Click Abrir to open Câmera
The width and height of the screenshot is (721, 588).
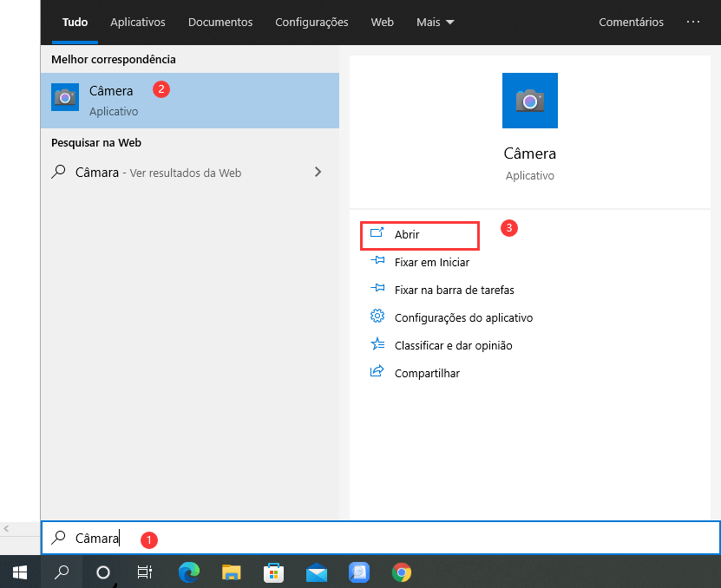(x=409, y=234)
